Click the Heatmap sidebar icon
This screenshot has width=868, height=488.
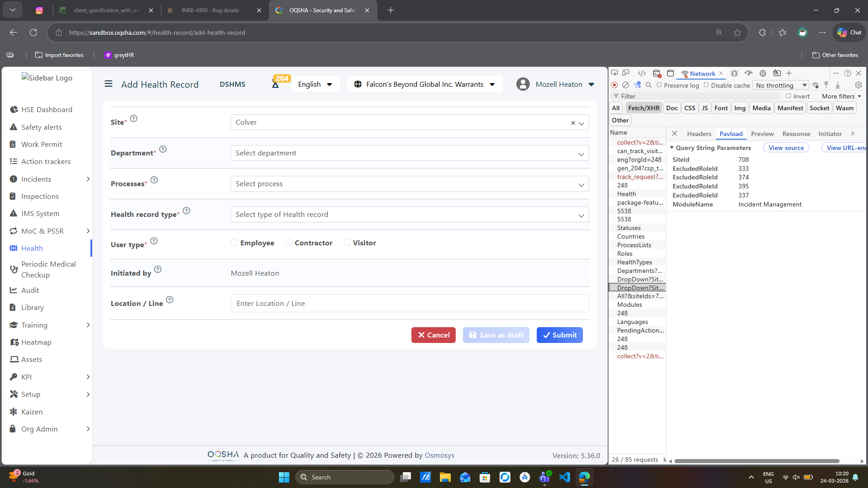click(x=14, y=342)
